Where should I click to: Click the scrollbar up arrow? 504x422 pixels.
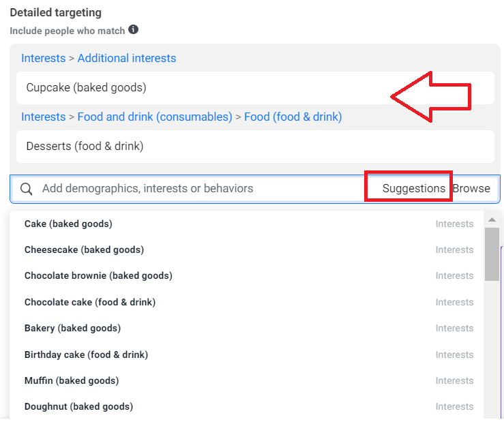point(492,220)
